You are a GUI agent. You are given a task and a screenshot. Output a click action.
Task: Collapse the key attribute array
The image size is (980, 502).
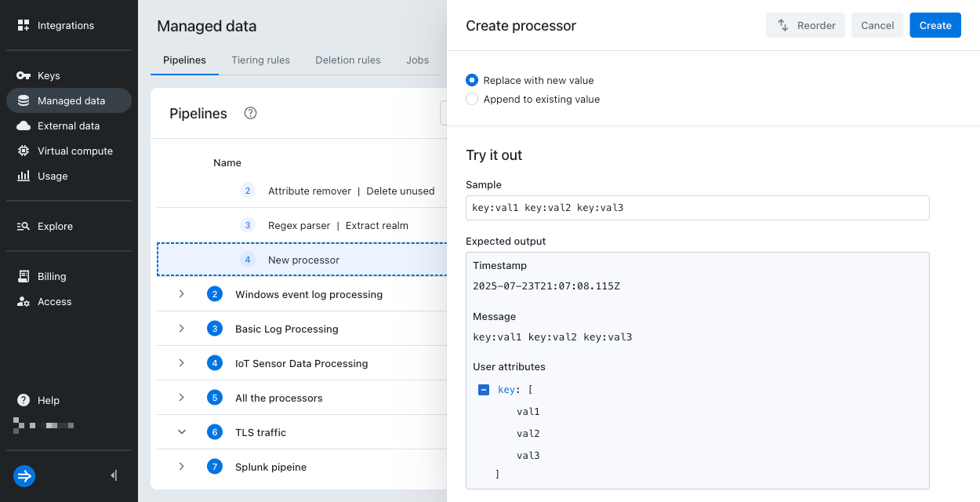tap(484, 390)
